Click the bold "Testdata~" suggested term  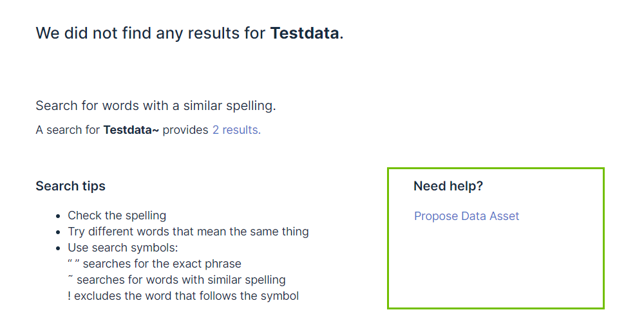click(131, 130)
